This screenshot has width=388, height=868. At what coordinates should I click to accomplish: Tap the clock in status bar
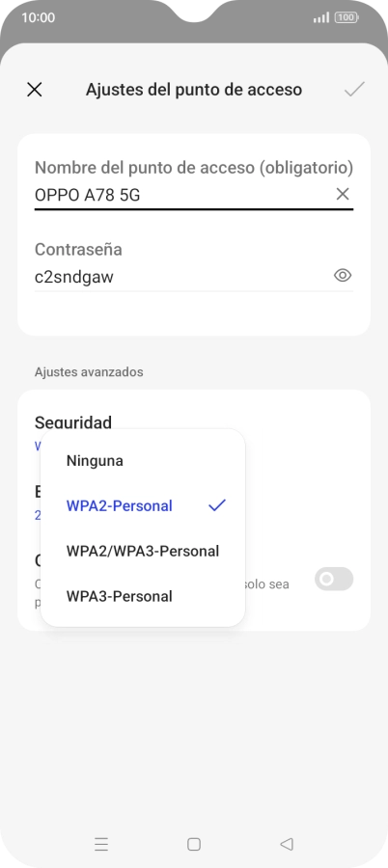pos(39,17)
